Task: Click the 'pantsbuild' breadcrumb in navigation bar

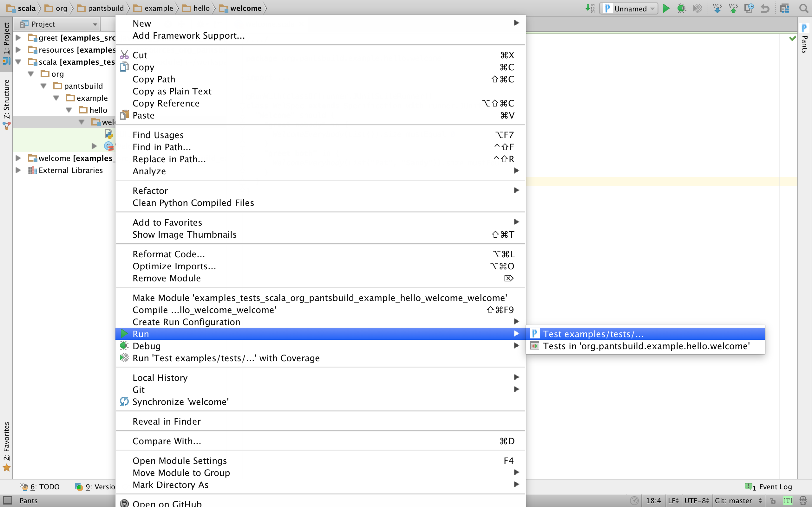Action: pos(106,8)
